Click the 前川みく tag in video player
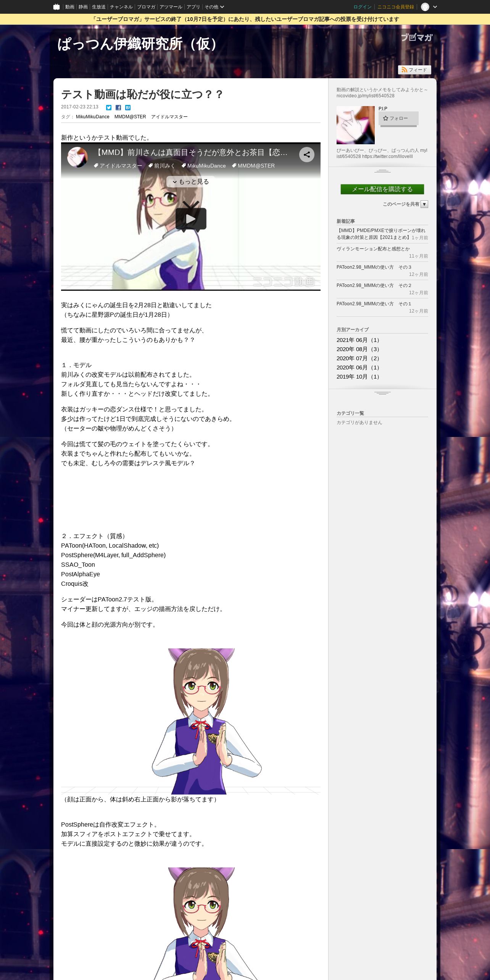The image size is (490, 980). 161,166
